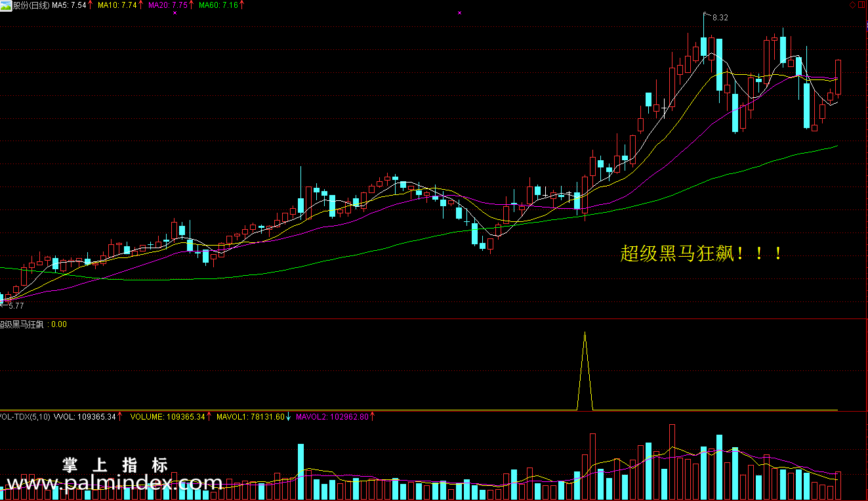Screen dimensions: 868x501
Task: Toggle the split-panel window icon
Action: point(862,5)
